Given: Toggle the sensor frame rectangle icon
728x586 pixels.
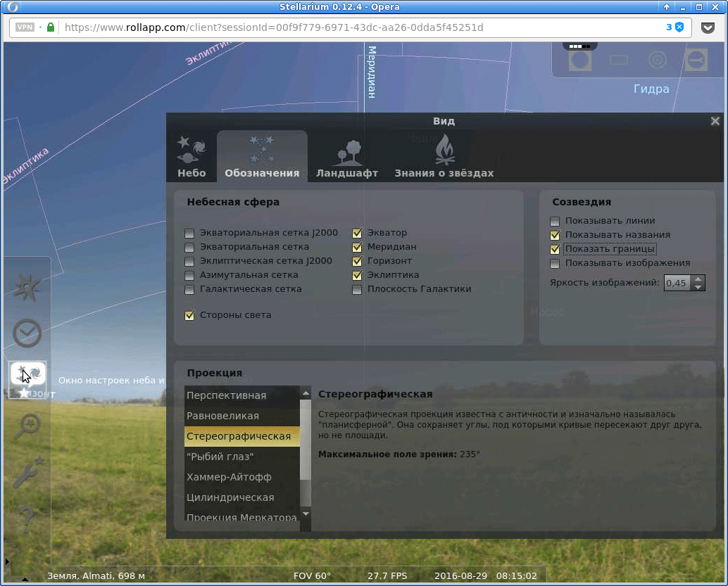Looking at the screenshot, I should (618, 60).
